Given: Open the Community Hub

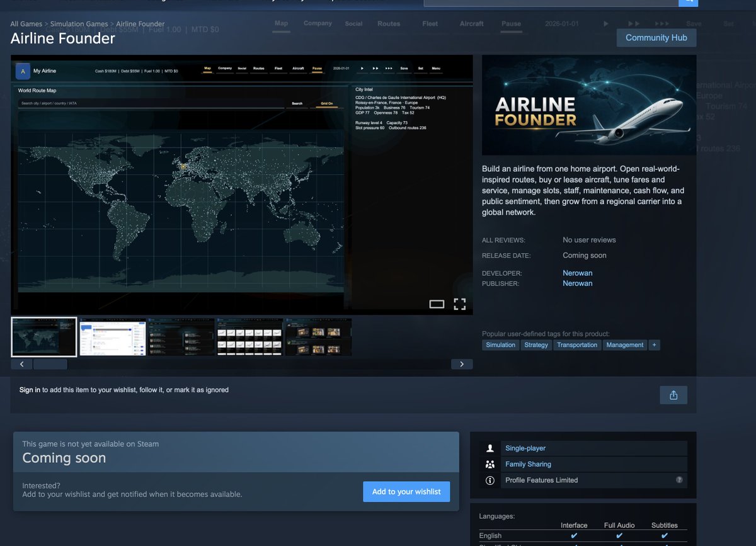Looking at the screenshot, I should [656, 38].
